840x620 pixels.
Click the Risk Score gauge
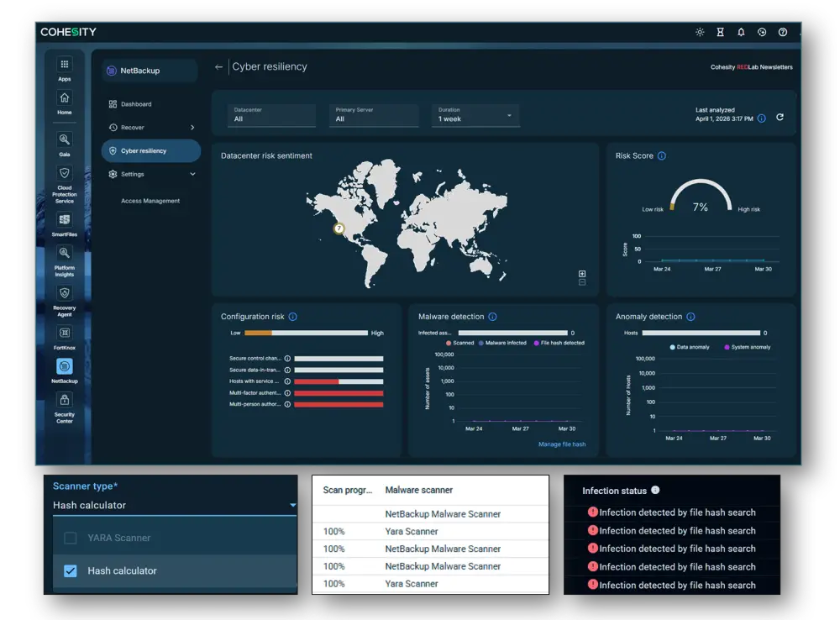(701, 196)
